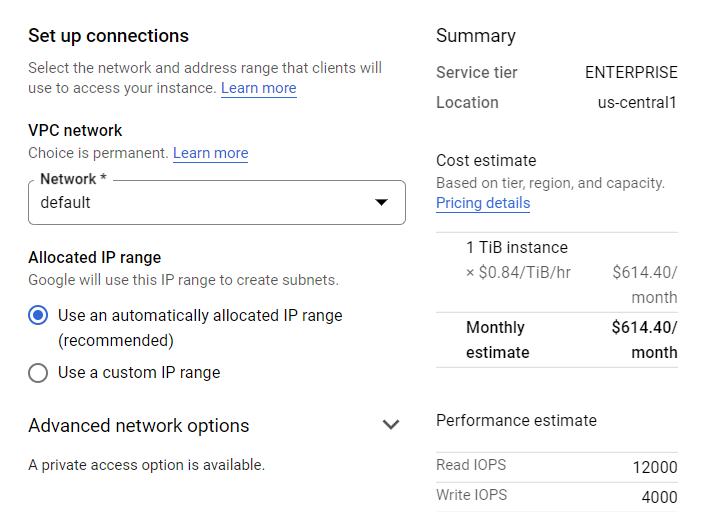The width and height of the screenshot is (709, 512).
Task: Click the private access option note
Action: [147, 465]
